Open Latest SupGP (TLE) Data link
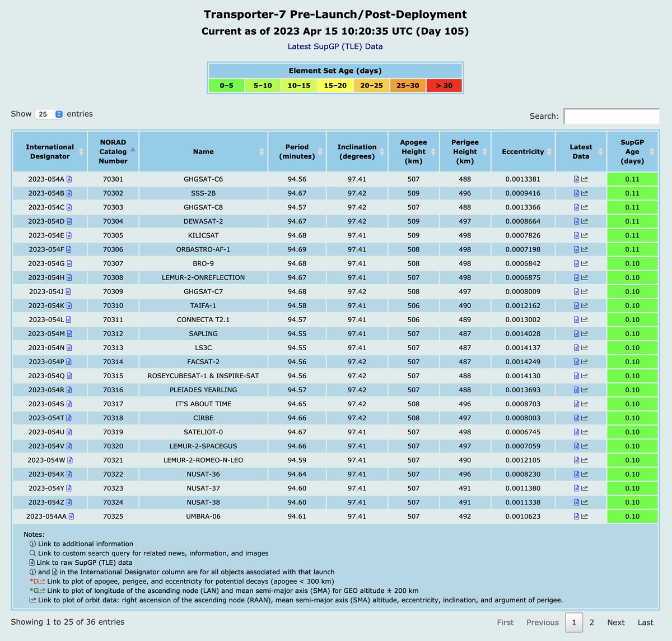 click(x=335, y=47)
